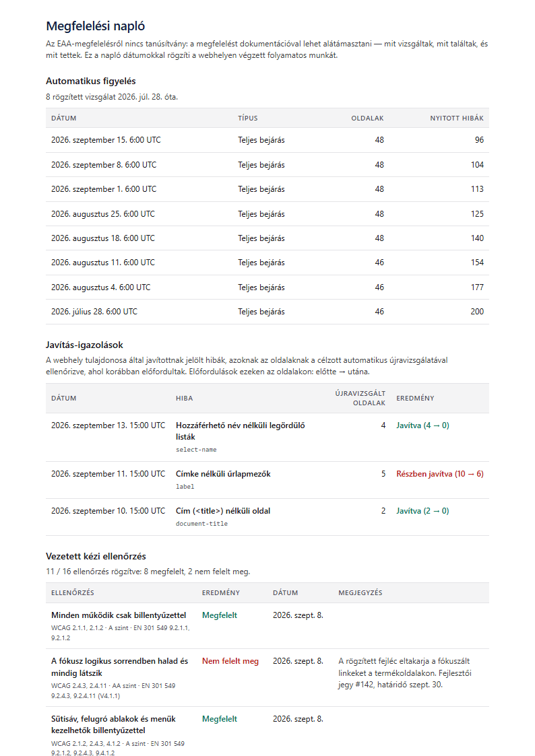Click the ÚJRAVIZSGÁLT OLDALAK column header
The image size is (535, 756).
coord(360,399)
